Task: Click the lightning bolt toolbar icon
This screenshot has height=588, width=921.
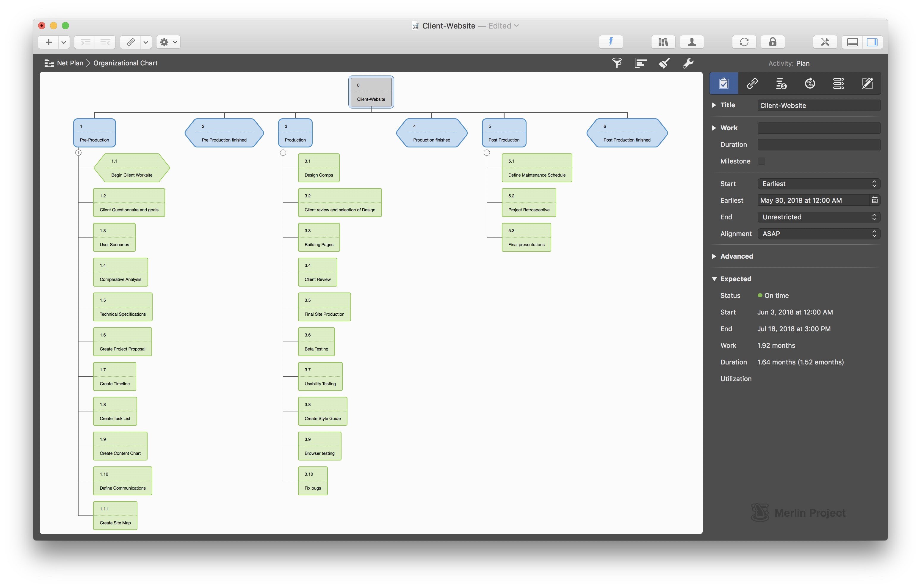Action: [x=611, y=42]
